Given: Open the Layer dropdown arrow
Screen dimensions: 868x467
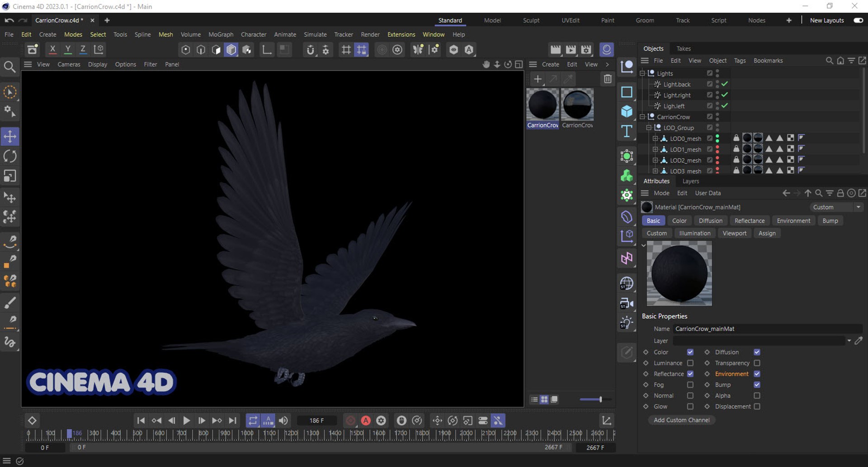Looking at the screenshot, I should tap(849, 341).
